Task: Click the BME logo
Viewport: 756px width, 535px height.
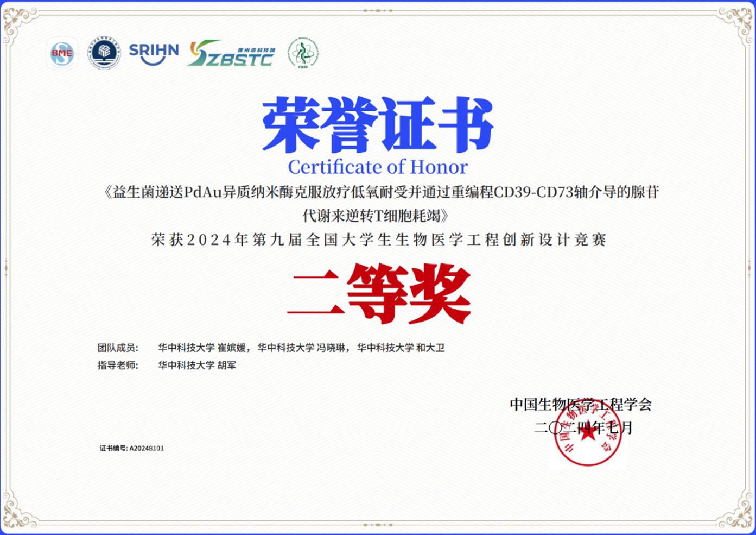Action: pyautogui.click(x=62, y=53)
